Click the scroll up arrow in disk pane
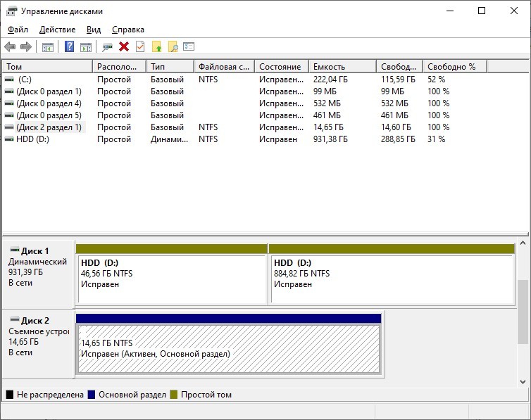 click(523, 243)
